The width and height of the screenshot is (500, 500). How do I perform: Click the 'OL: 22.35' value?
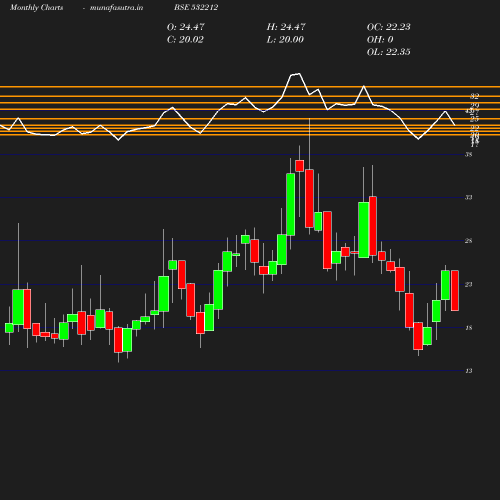[x=389, y=52]
